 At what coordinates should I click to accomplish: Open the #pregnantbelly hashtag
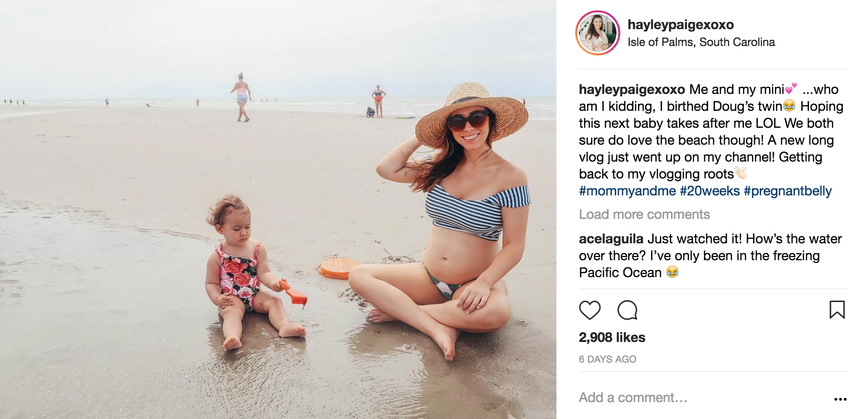tap(787, 191)
